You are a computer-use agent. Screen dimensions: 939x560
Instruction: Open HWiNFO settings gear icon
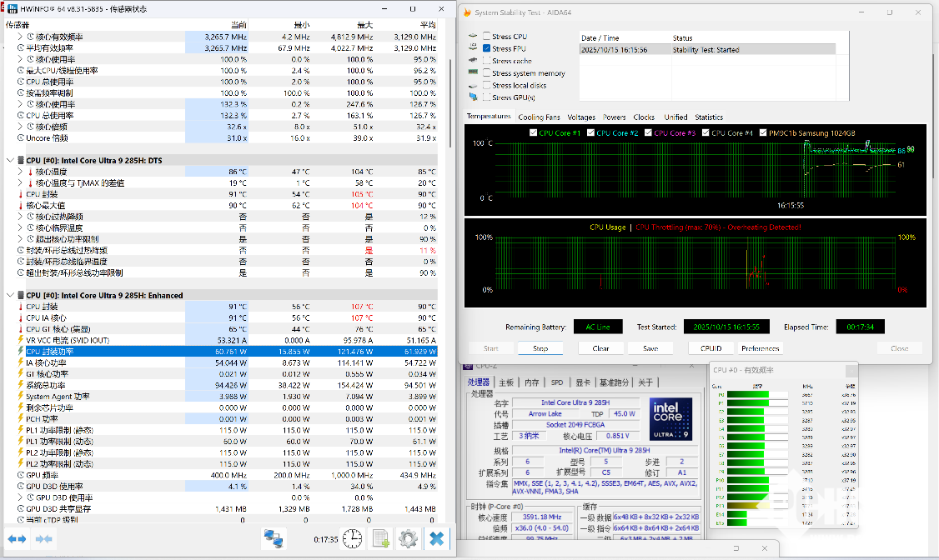pos(408,538)
